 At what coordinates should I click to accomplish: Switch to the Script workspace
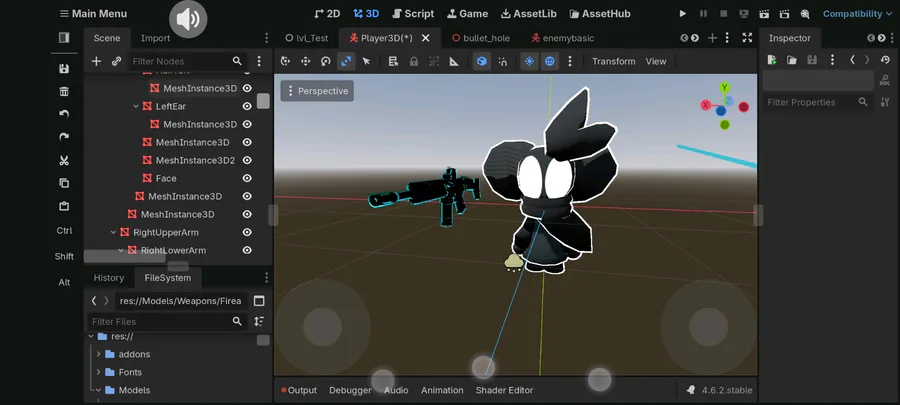click(x=413, y=14)
